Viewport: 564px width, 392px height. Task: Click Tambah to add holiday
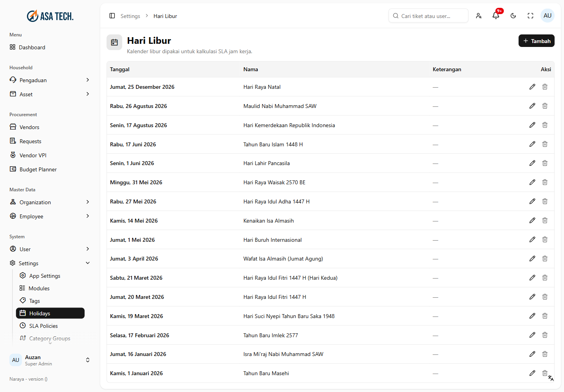[536, 41]
